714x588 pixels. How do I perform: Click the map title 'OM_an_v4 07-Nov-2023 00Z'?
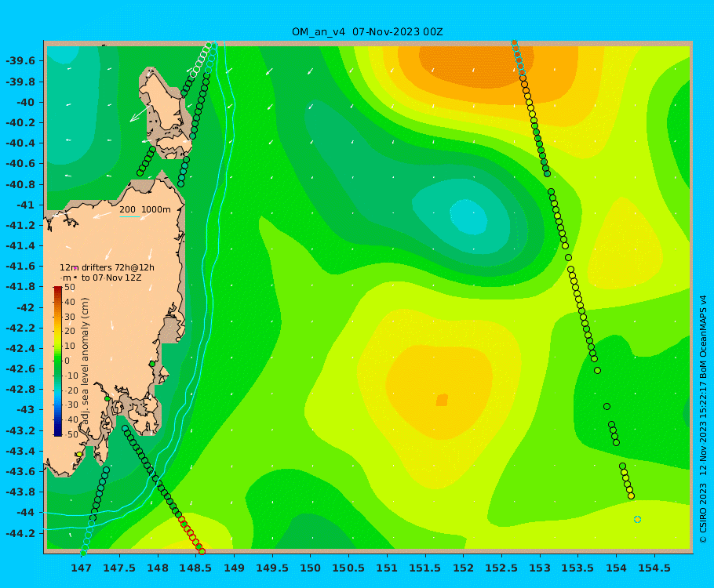(x=367, y=32)
